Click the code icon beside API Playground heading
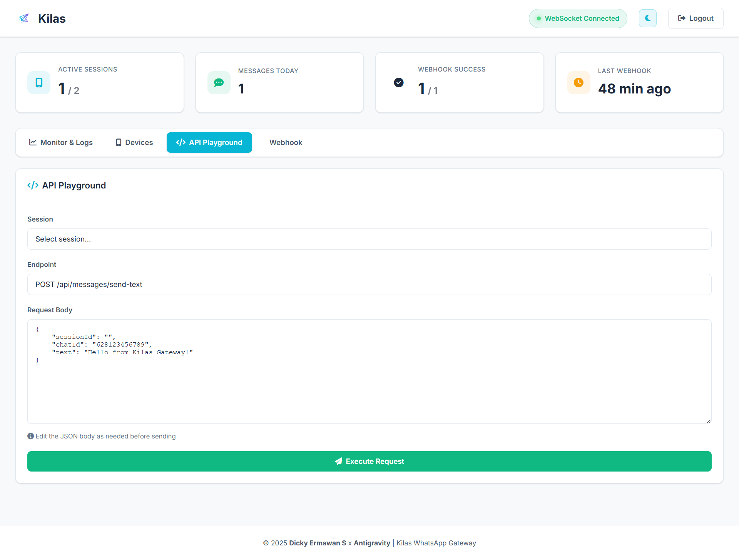739x560 pixels. point(33,185)
